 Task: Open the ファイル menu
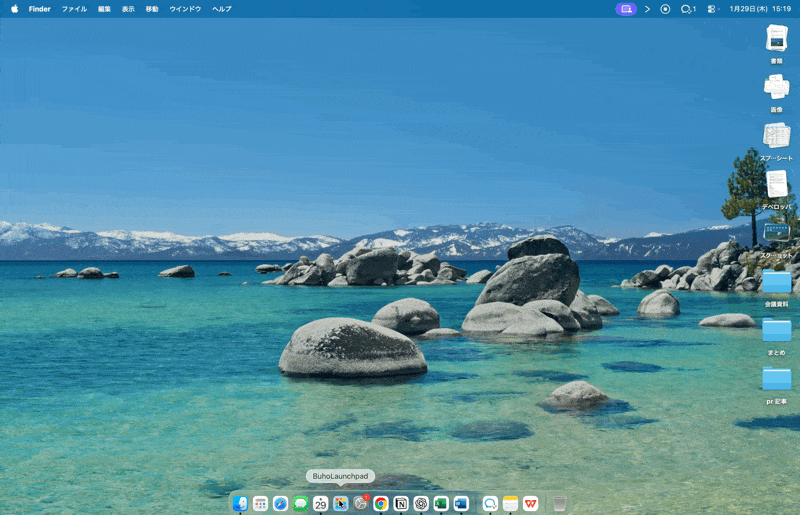(74, 9)
